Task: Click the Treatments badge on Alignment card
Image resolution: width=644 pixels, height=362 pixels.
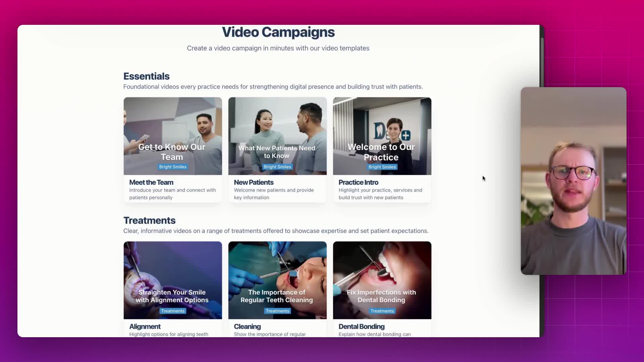Action: pos(173,311)
